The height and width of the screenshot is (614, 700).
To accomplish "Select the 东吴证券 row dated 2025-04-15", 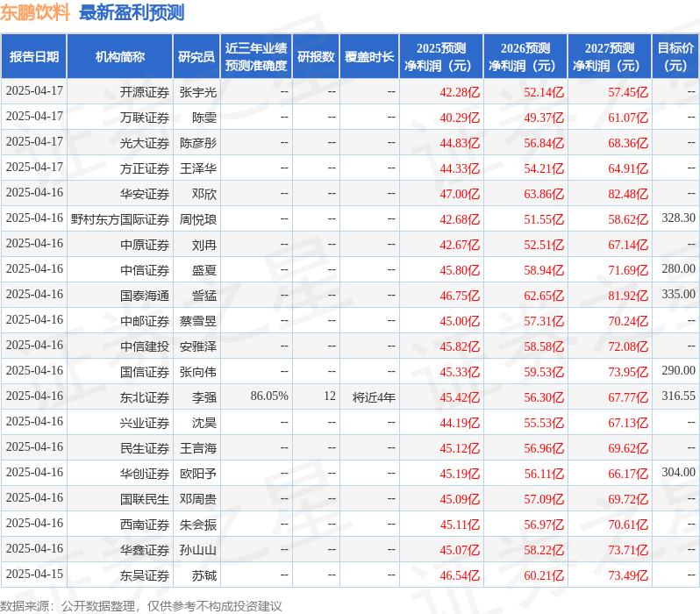I will (350, 575).
